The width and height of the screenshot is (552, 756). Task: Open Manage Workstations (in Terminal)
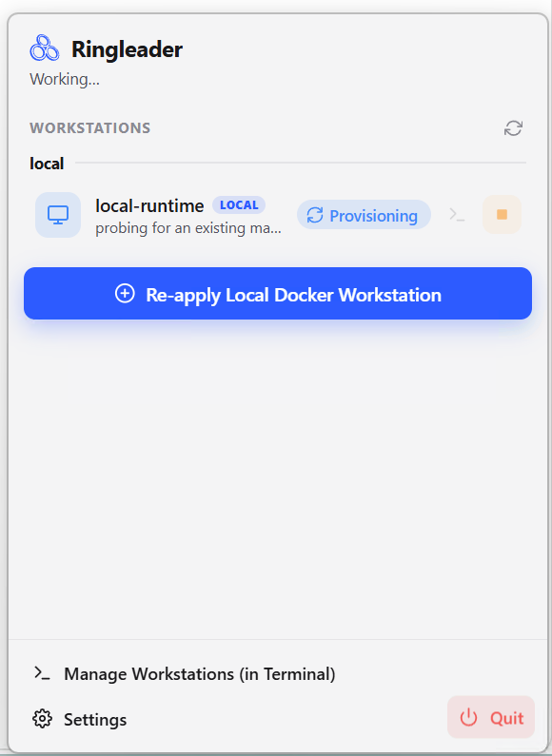(x=185, y=673)
